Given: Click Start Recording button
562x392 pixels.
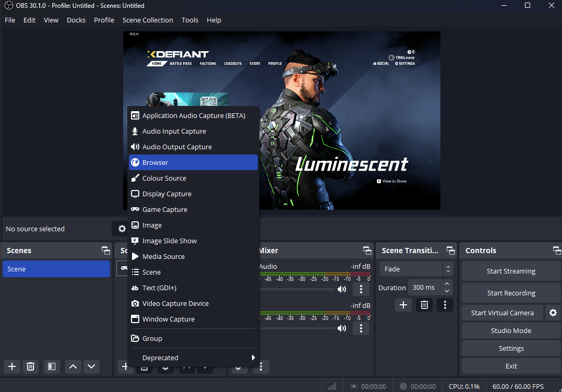Looking at the screenshot, I should [x=511, y=293].
